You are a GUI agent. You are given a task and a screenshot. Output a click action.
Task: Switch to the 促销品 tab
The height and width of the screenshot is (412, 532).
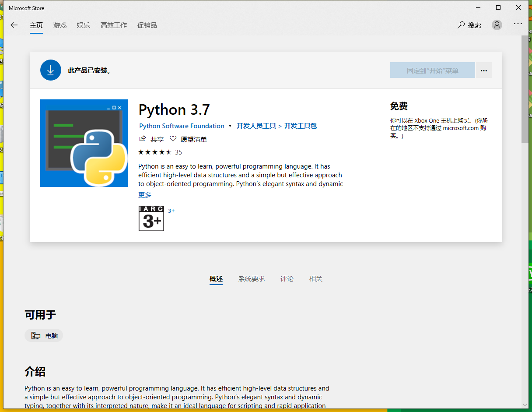pyautogui.click(x=147, y=25)
